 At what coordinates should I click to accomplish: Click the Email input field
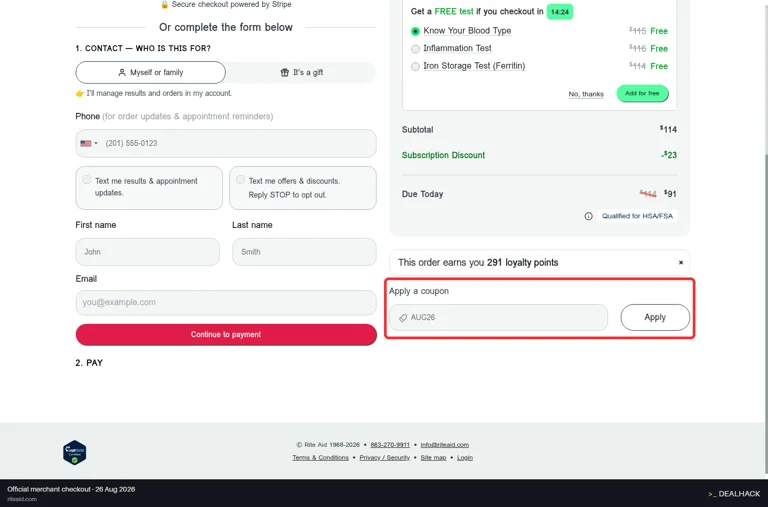pos(226,302)
